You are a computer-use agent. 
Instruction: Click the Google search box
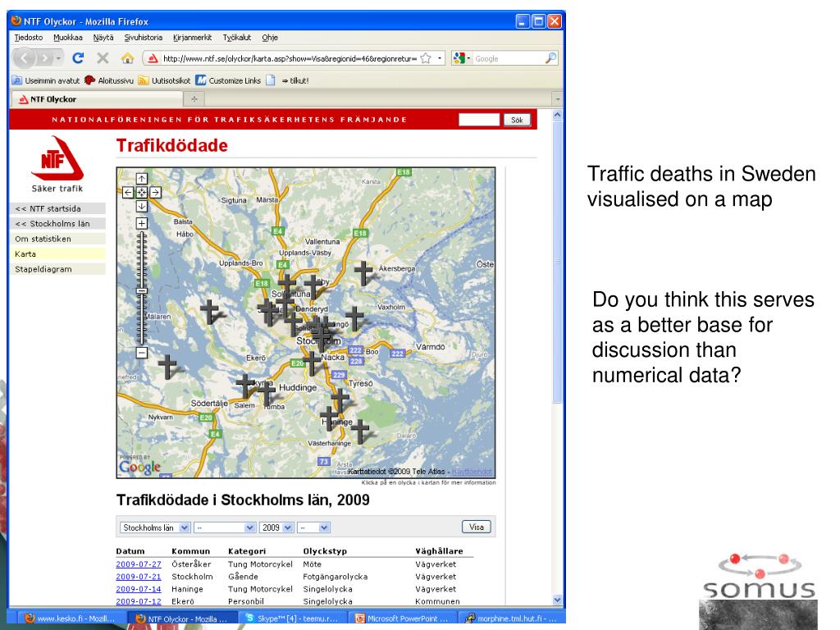pos(508,58)
